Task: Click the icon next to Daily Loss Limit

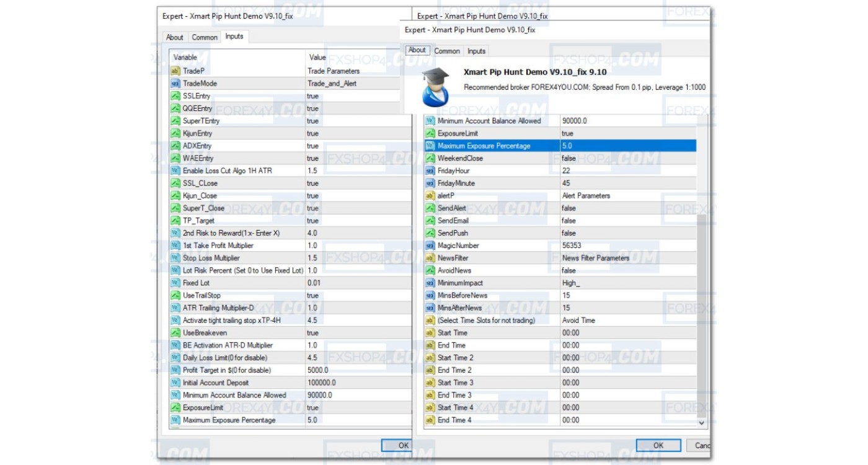Action: pos(175,358)
